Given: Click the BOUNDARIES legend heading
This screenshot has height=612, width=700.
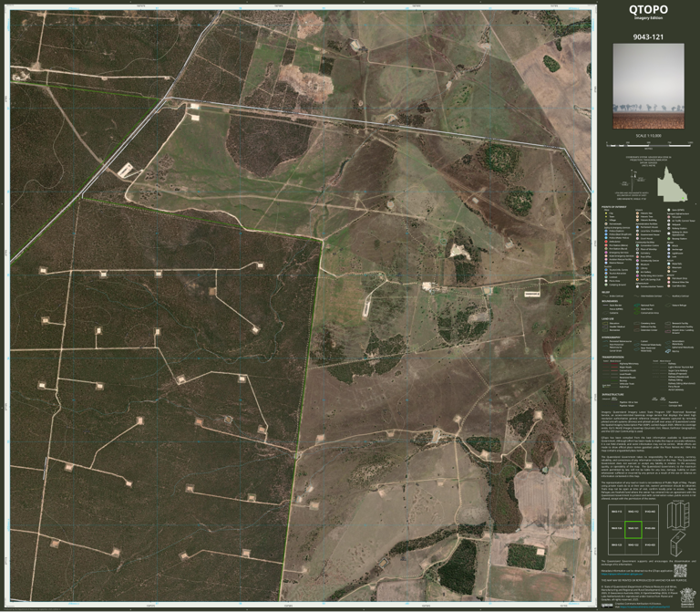Looking at the screenshot, I should tap(610, 301).
